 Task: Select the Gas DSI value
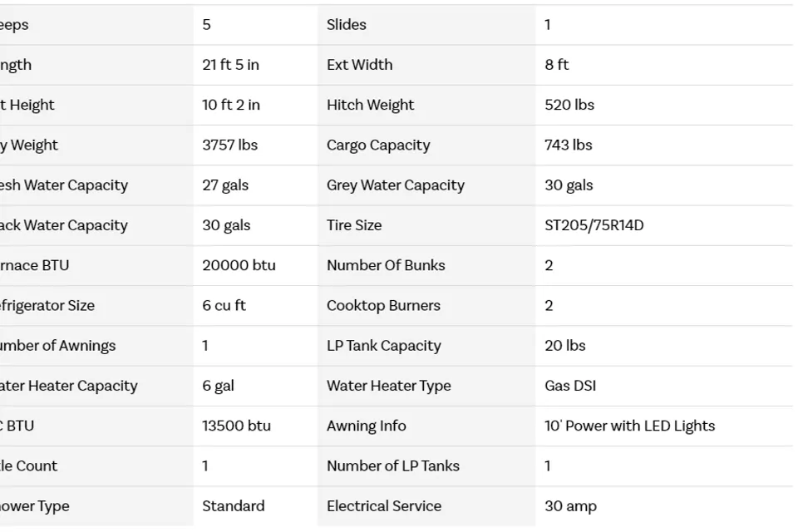[x=570, y=386]
